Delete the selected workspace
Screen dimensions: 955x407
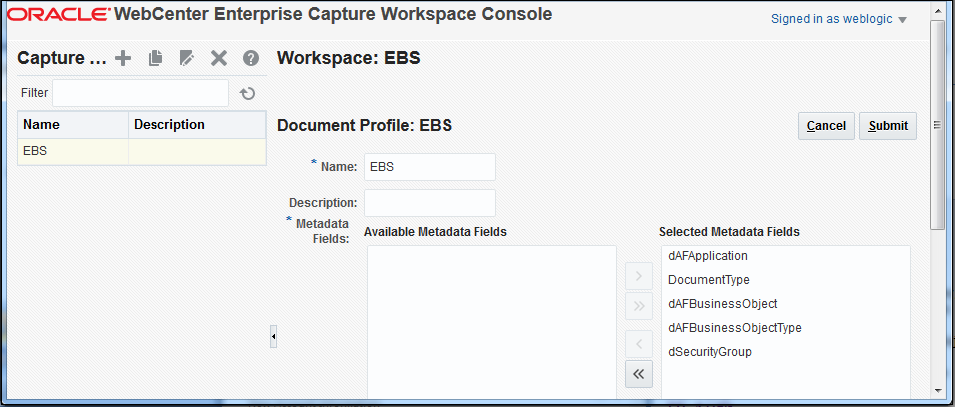(219, 58)
